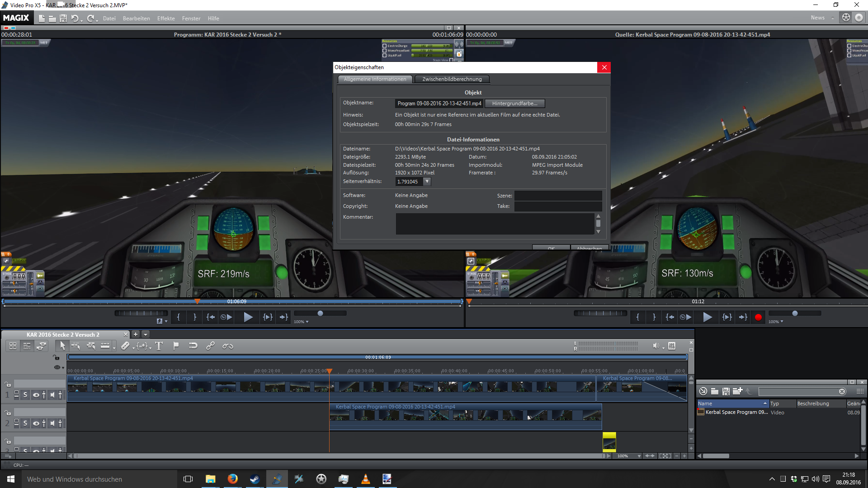Sort media pool by Name column
The width and height of the screenshot is (868, 488).
click(x=732, y=404)
